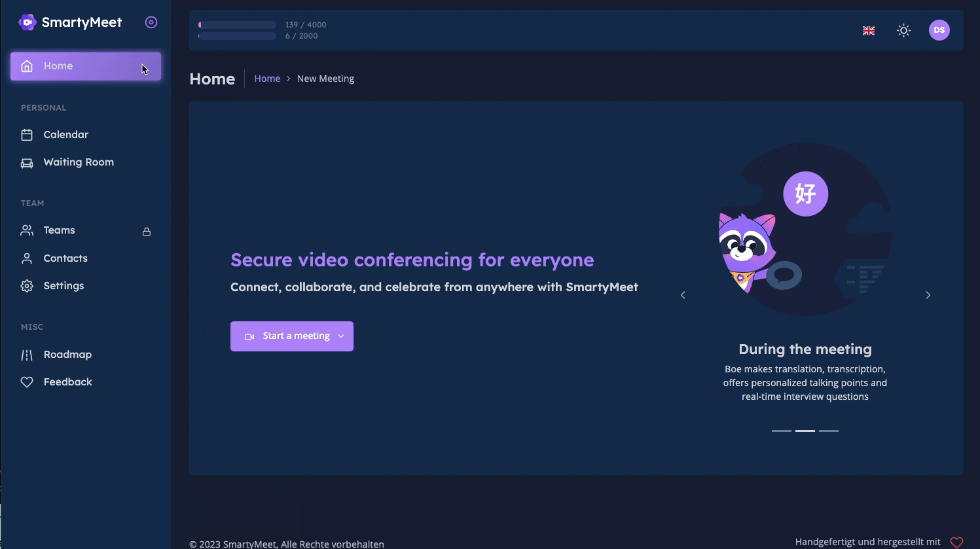Go to previous carousel slide arrow
This screenshot has height=549, width=980.
click(683, 295)
